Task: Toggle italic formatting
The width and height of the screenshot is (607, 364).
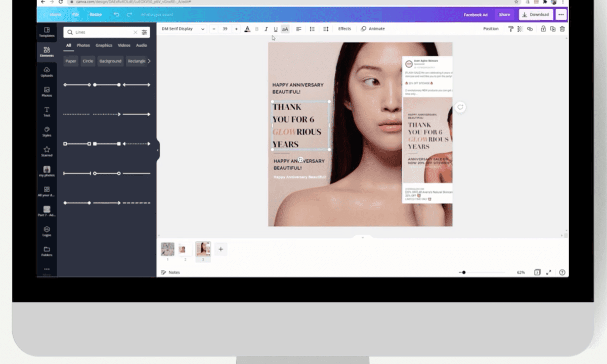Action: (x=267, y=29)
